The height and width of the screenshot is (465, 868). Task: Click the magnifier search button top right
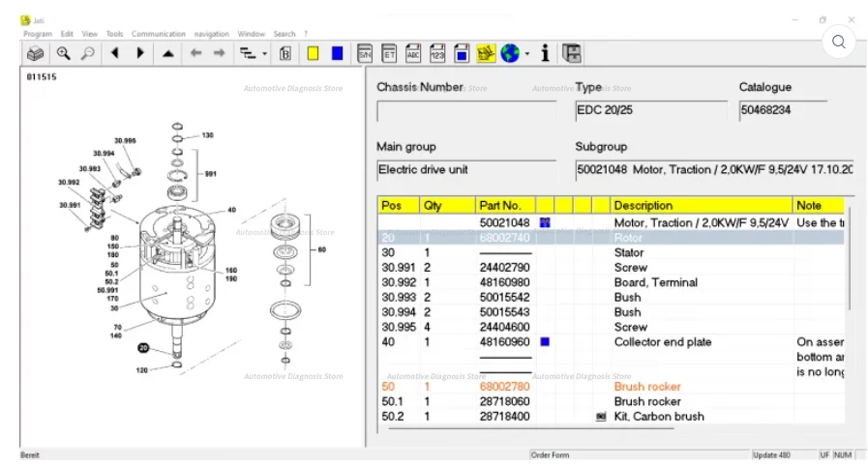coord(839,42)
